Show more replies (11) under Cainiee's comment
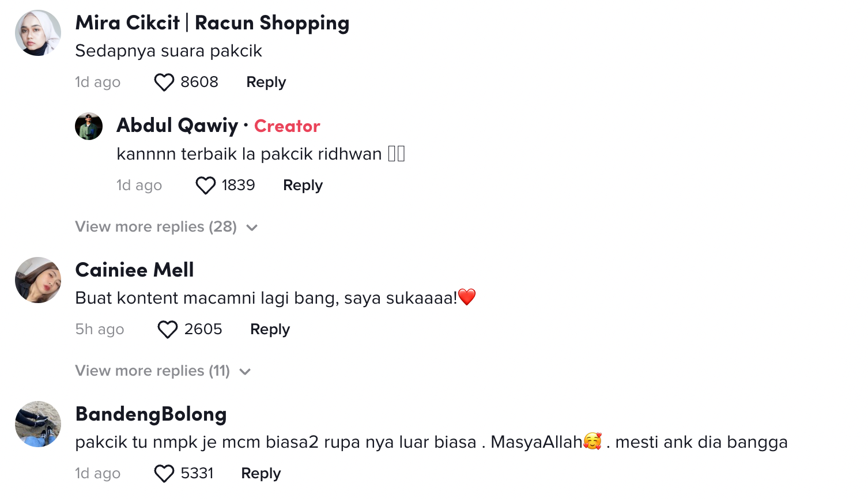This screenshot has width=868, height=499. pyautogui.click(x=152, y=371)
